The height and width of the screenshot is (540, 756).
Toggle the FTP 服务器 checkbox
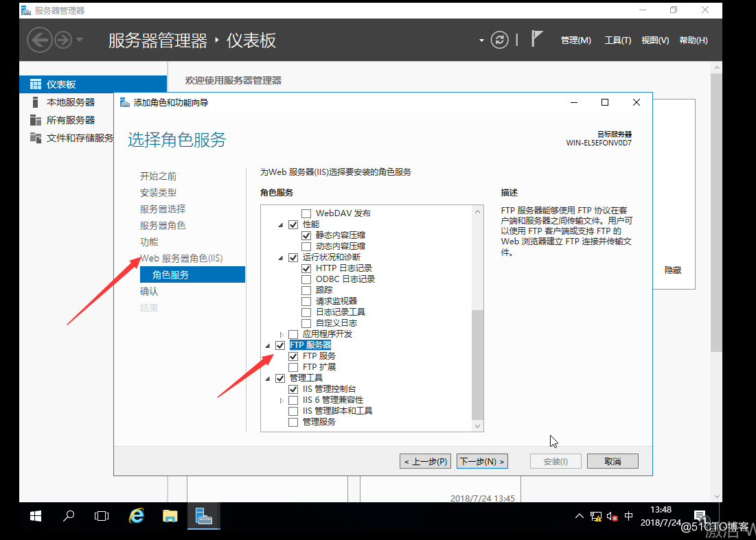[280, 345]
